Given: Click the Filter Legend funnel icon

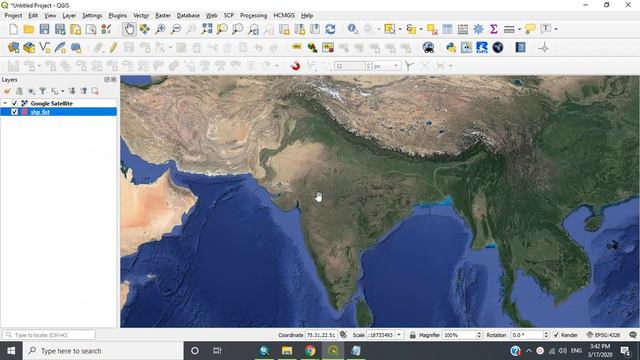Looking at the screenshot, I should [x=42, y=91].
